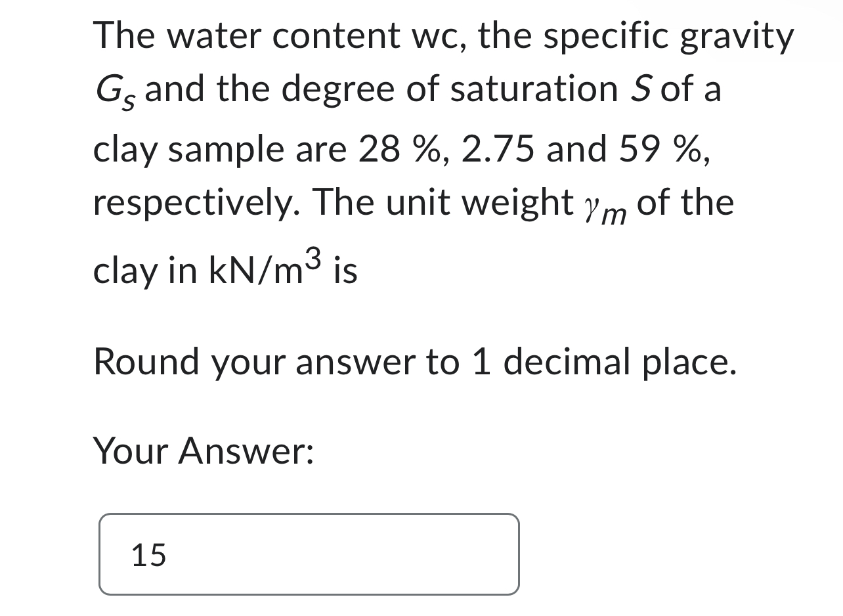Focus the answer box below Your Answer
Image resolution: width=843 pixels, height=616 pixels.
tap(309, 554)
